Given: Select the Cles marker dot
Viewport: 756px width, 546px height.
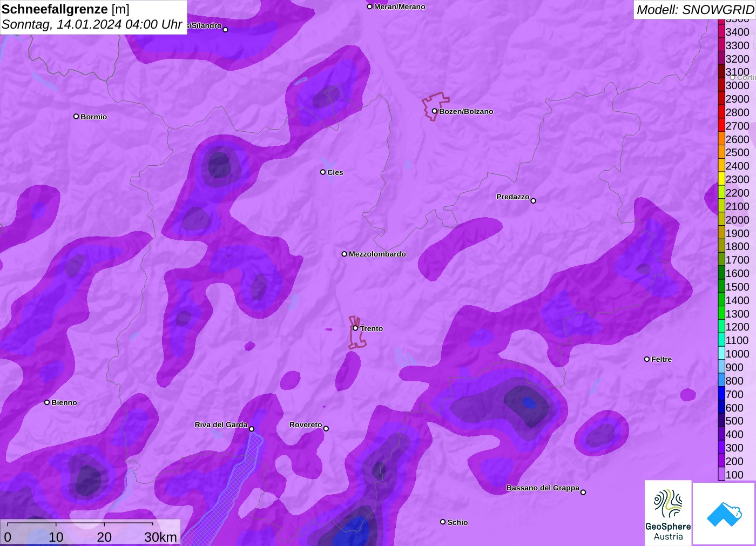Looking at the screenshot, I should click(323, 172).
